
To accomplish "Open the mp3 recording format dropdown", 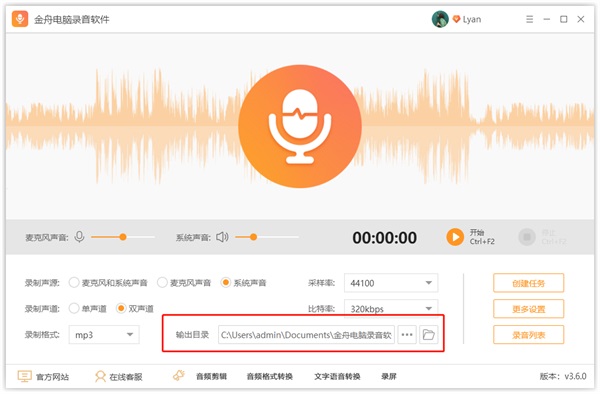I will 104,335.
